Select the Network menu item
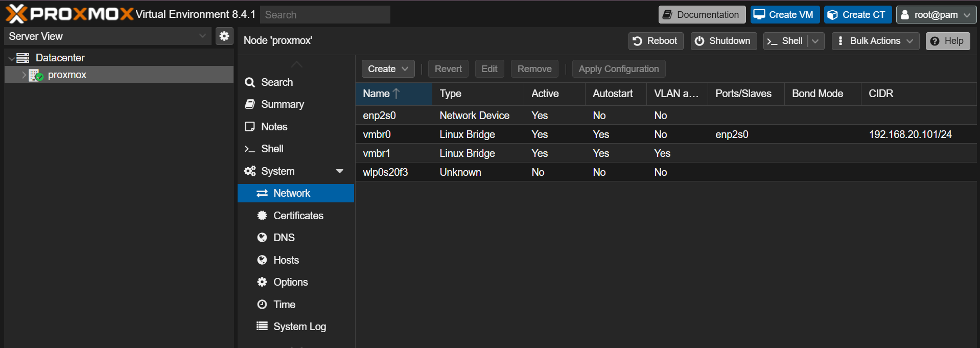Screen dimensions: 980x348 point(291,193)
